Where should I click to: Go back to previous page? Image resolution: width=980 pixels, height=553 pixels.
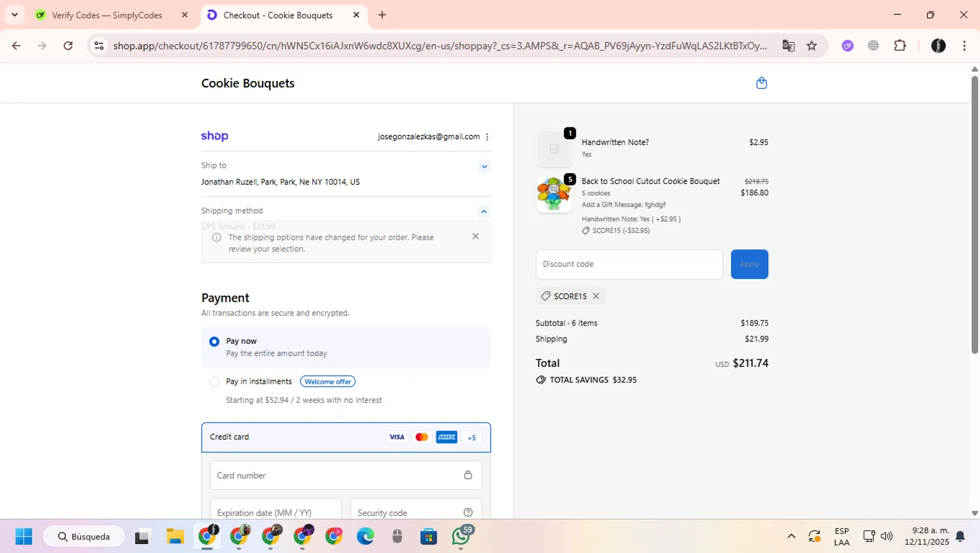(x=16, y=46)
